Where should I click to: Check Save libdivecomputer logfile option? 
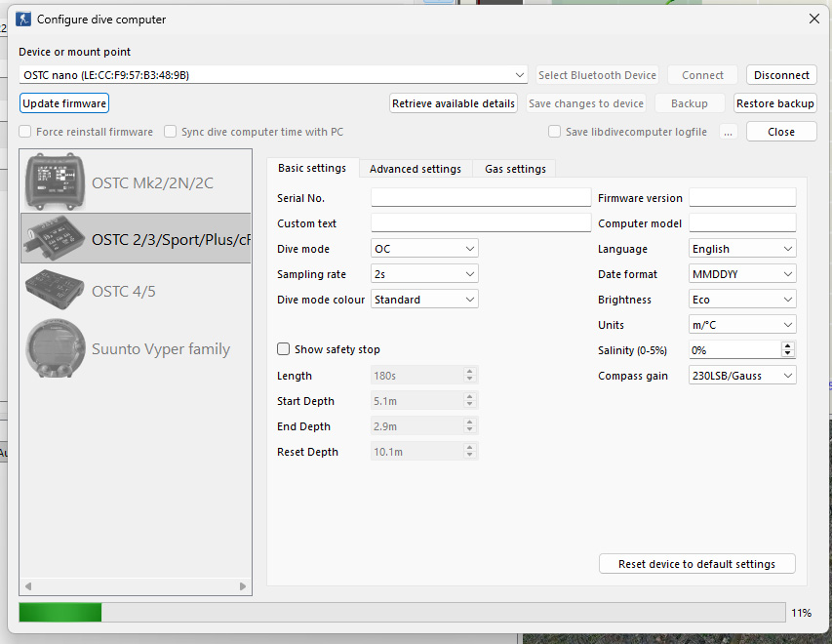click(x=554, y=132)
